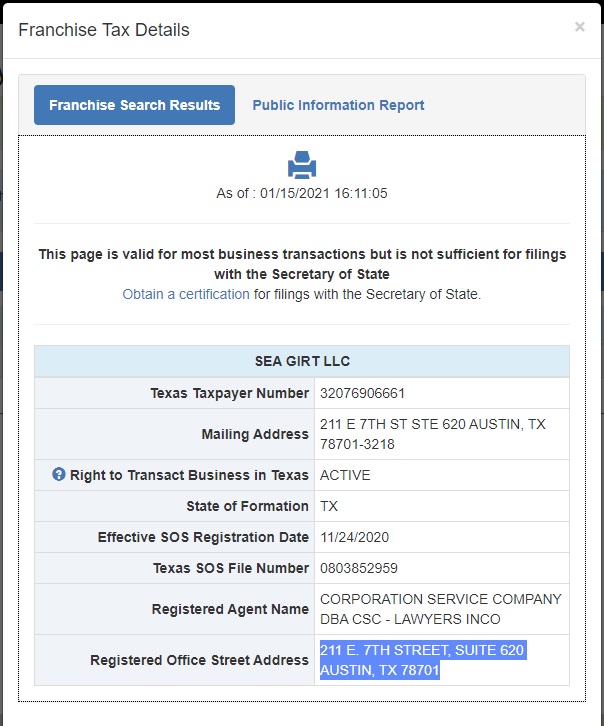Viewport: 604px width, 726px height.
Task: Click the printer icon to print results
Action: pyautogui.click(x=302, y=165)
